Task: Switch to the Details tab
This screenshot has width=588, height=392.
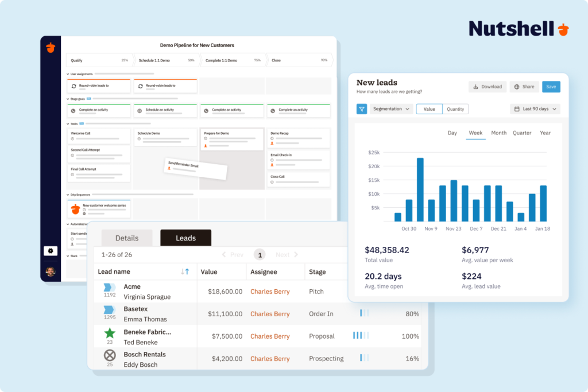Action: pyautogui.click(x=126, y=238)
